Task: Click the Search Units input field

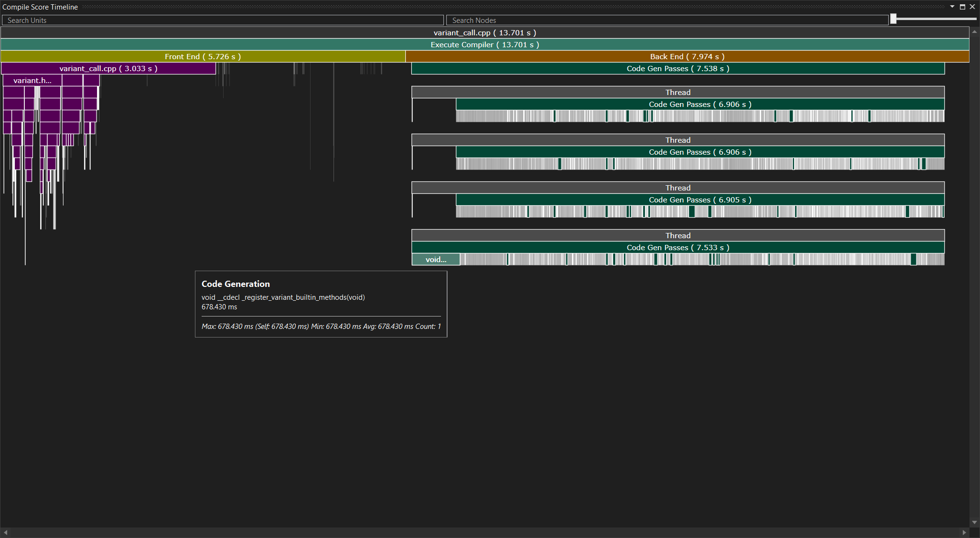Action: [223, 20]
